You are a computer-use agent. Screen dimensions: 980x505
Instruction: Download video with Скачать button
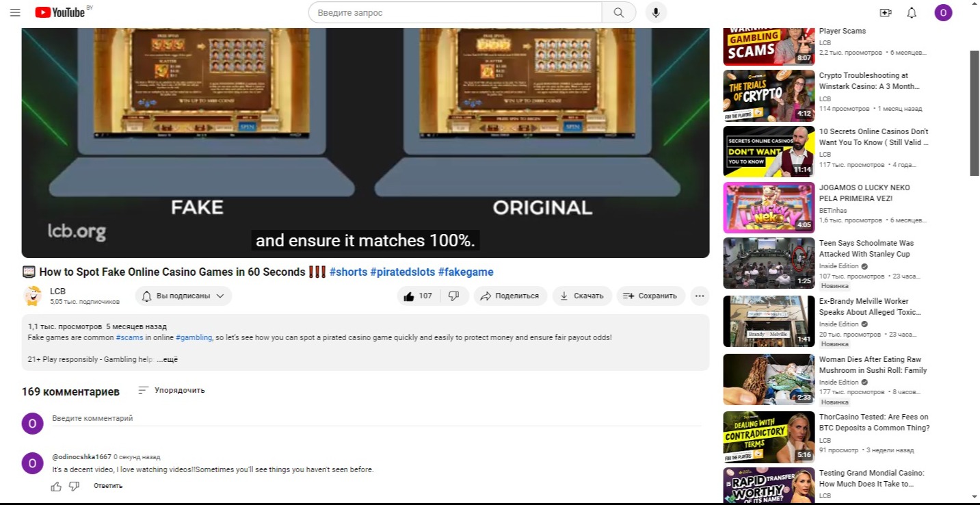(582, 296)
